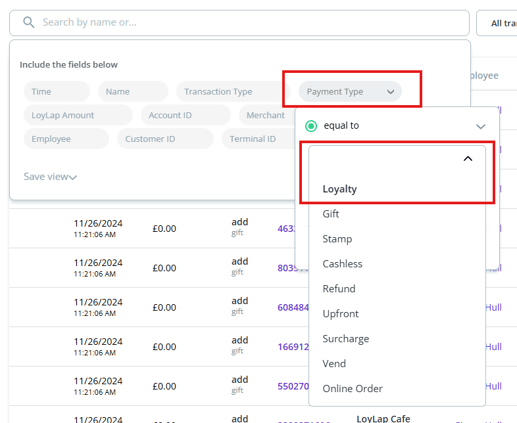Screen dimensions: 517x423
Task: Pick Upfront in the dropdown list
Action: click(340, 314)
